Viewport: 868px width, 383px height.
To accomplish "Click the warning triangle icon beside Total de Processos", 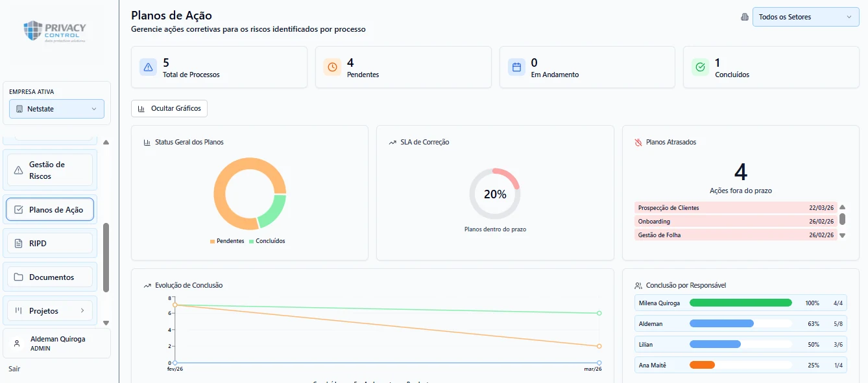I will click(x=148, y=67).
